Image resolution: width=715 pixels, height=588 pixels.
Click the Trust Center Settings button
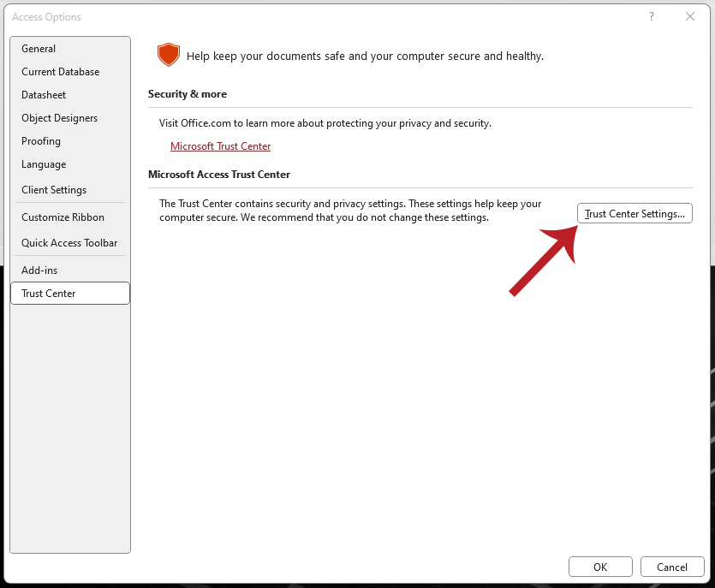pyautogui.click(x=635, y=214)
